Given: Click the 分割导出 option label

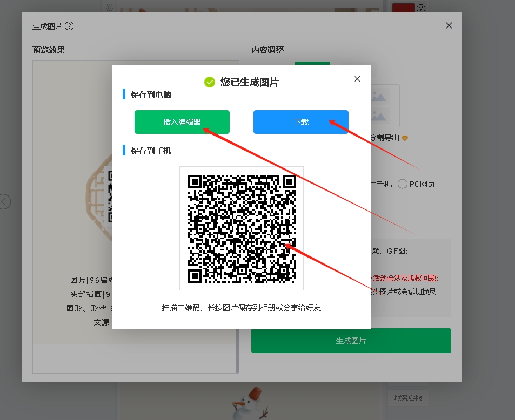Looking at the screenshot, I should 385,138.
